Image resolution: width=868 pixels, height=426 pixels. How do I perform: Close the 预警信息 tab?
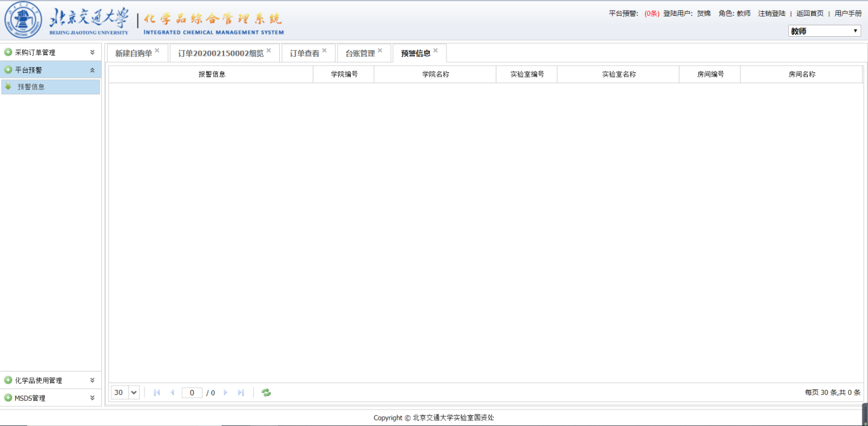click(436, 51)
